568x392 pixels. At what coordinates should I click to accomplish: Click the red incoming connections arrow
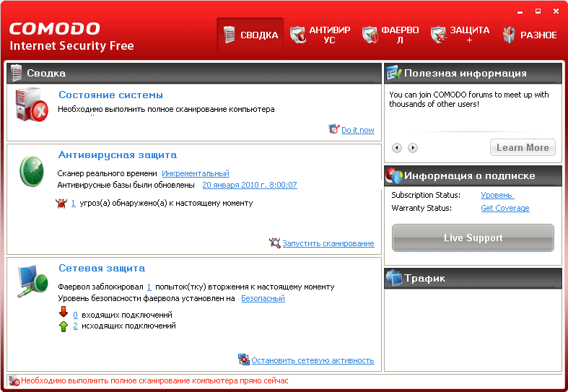(x=64, y=313)
